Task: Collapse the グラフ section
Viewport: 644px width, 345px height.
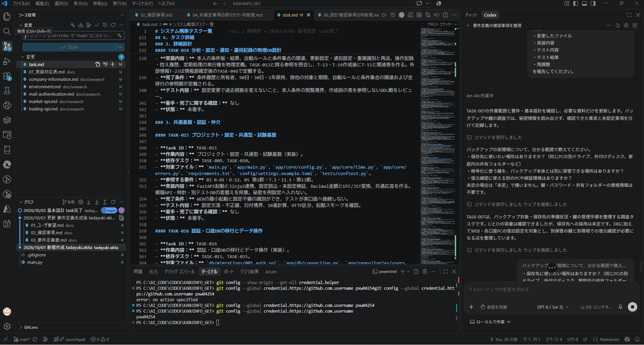Action: [26, 202]
